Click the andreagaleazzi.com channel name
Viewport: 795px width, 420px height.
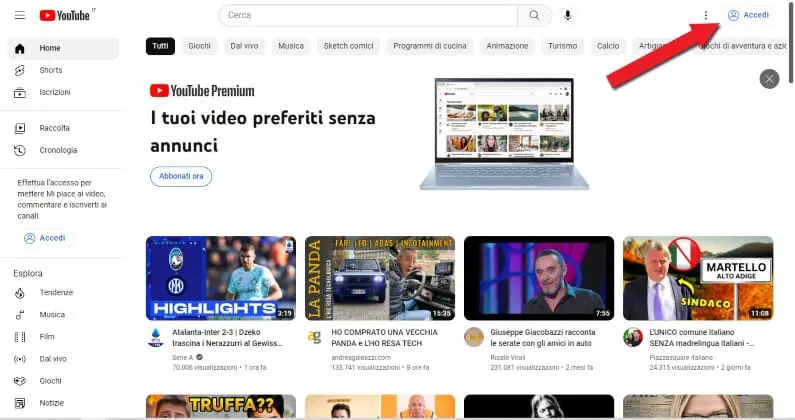[361, 357]
